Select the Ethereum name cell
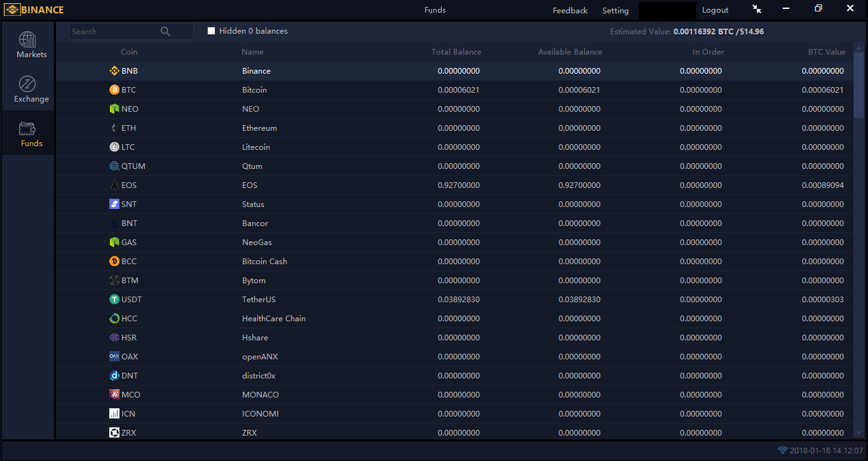 pyautogui.click(x=259, y=128)
